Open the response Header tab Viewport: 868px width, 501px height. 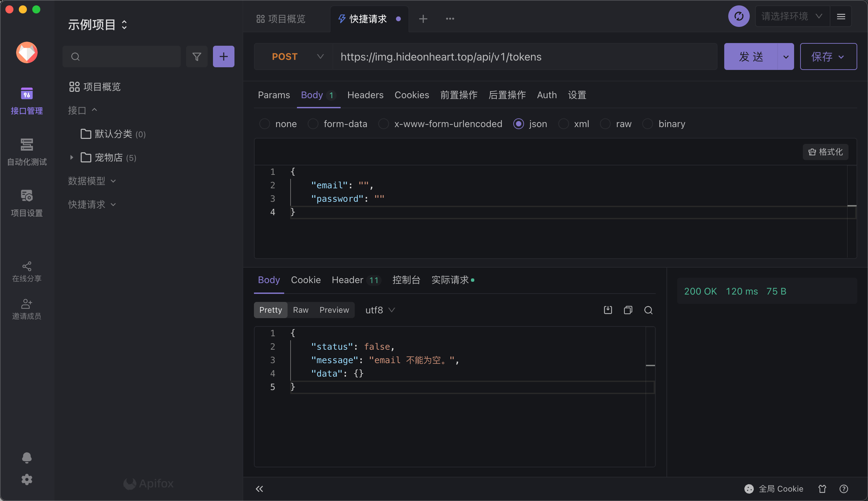356,280
